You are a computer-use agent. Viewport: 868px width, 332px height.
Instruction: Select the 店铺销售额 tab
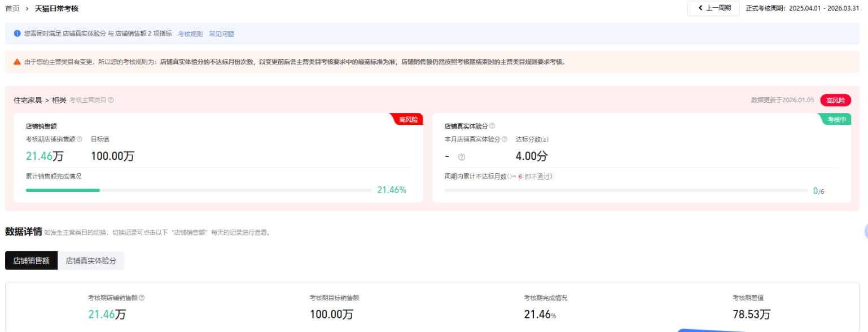pos(32,261)
